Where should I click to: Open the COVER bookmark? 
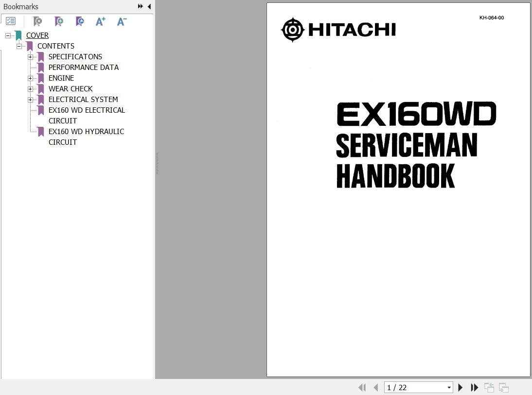pos(37,35)
